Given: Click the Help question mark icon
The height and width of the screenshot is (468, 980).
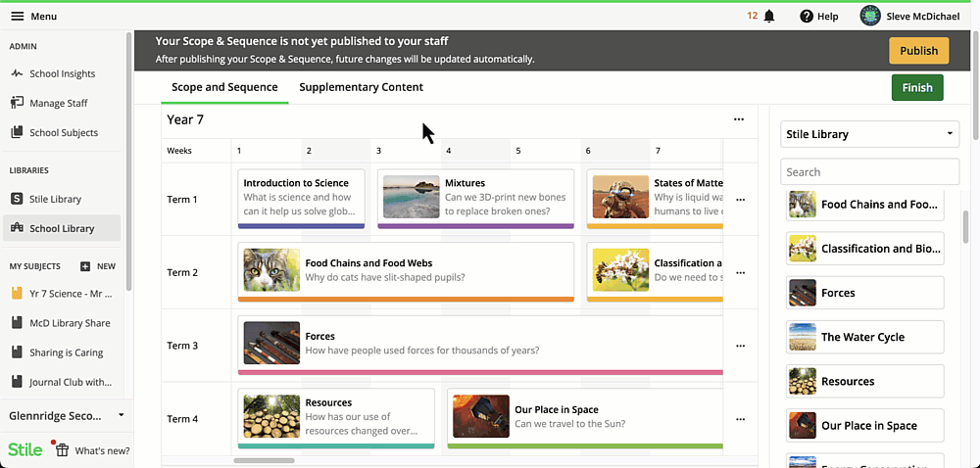Looking at the screenshot, I should 807,17.
